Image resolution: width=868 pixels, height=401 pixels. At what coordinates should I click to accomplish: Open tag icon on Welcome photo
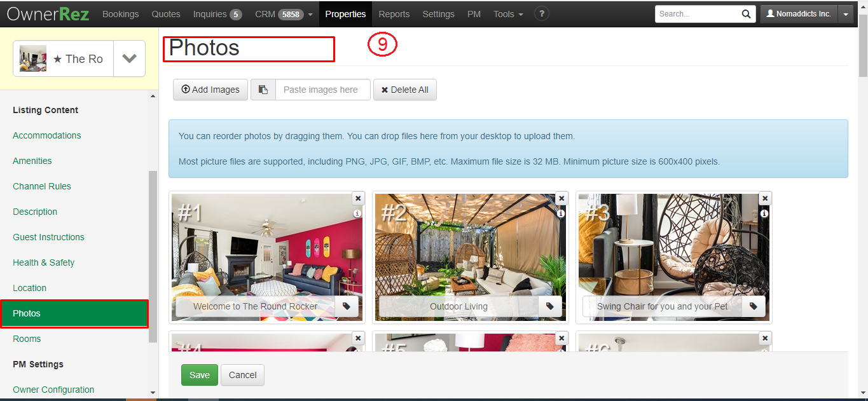(x=347, y=306)
